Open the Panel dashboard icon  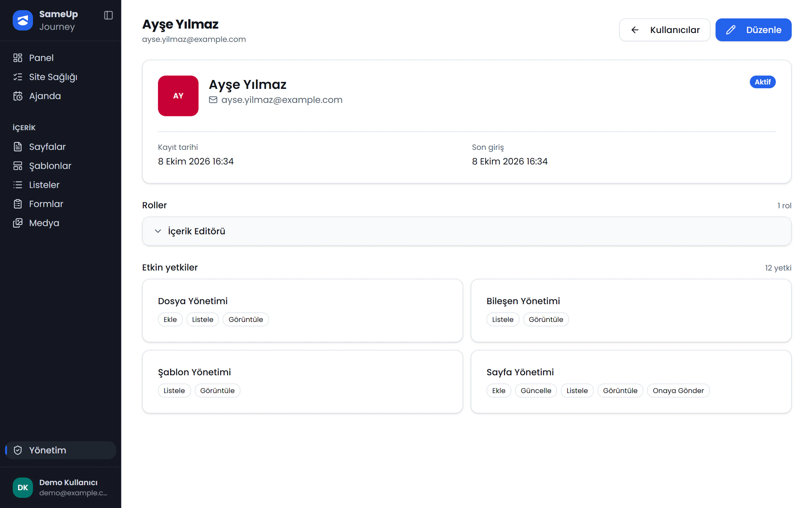[x=18, y=58]
